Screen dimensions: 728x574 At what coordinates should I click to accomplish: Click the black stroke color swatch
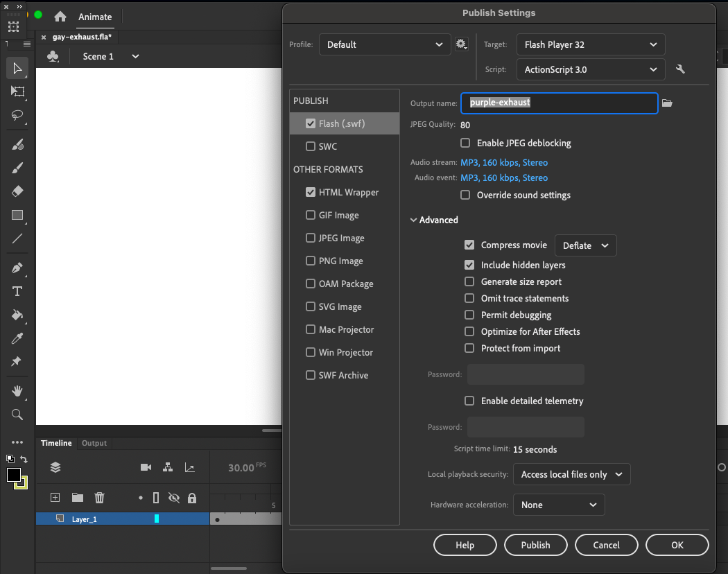pos(14,475)
